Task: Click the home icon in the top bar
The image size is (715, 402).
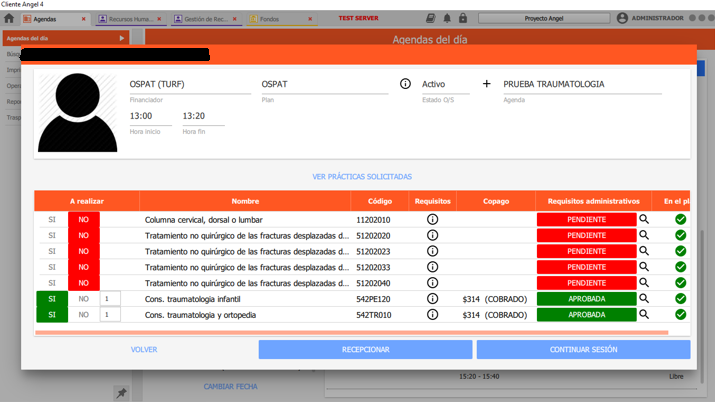Action: click(x=9, y=19)
